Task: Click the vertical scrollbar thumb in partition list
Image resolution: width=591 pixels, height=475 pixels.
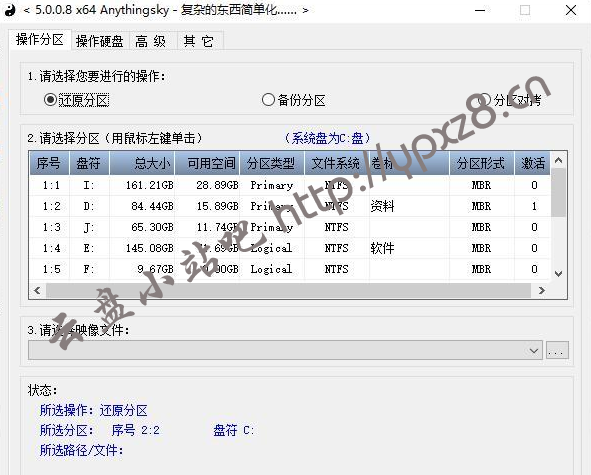Action: point(559,192)
